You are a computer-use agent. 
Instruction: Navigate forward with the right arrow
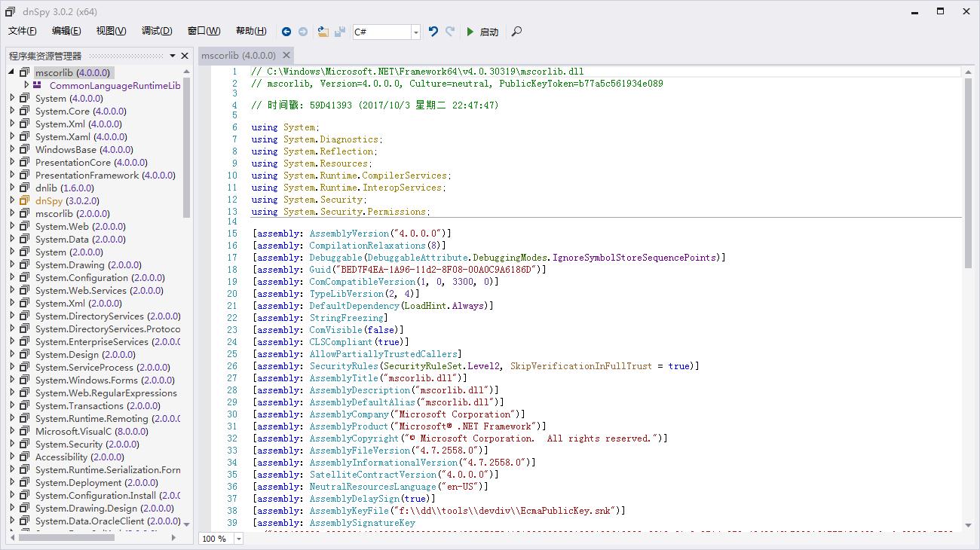pyautogui.click(x=303, y=32)
